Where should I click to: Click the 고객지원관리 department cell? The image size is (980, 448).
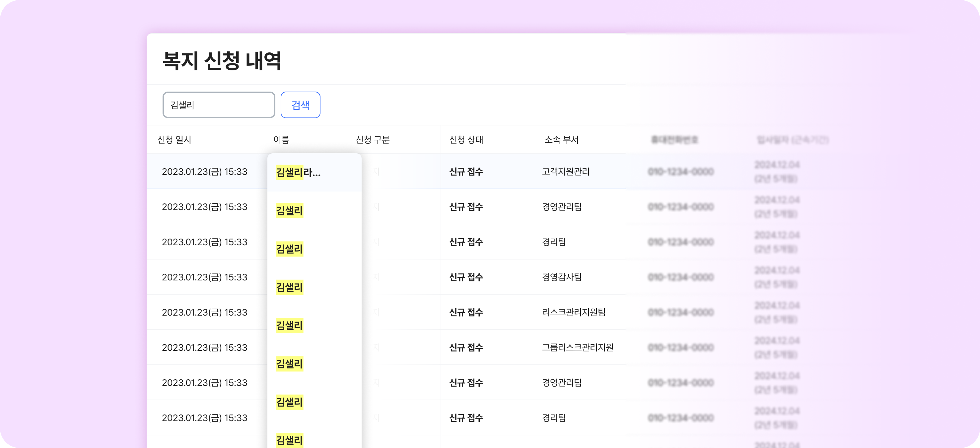click(x=565, y=172)
